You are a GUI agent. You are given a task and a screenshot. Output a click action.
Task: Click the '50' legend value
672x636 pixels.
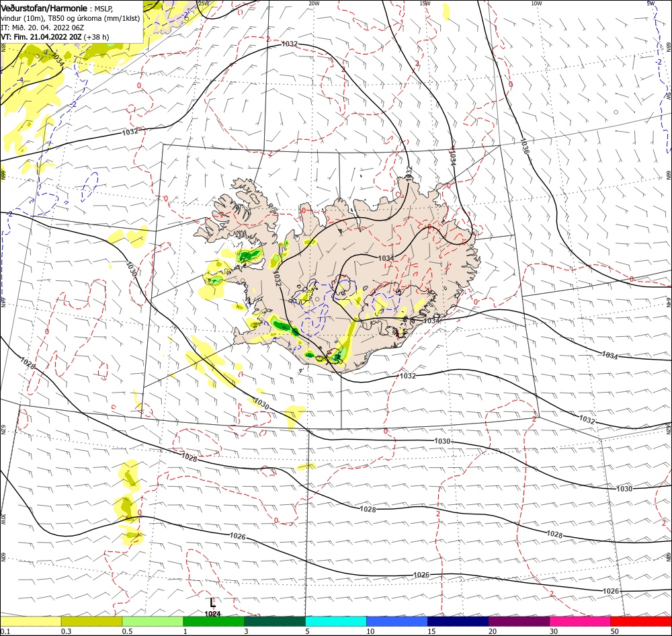click(x=615, y=631)
